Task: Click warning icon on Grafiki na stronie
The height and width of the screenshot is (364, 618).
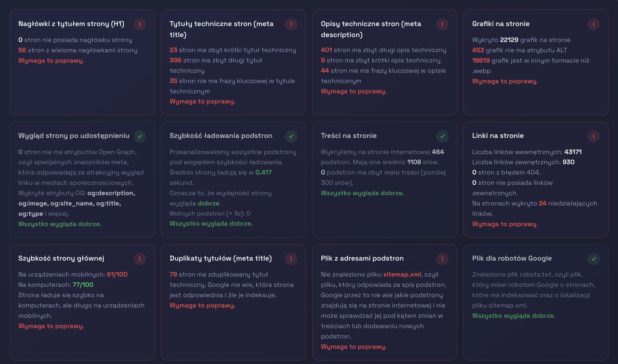Action: 593,24
